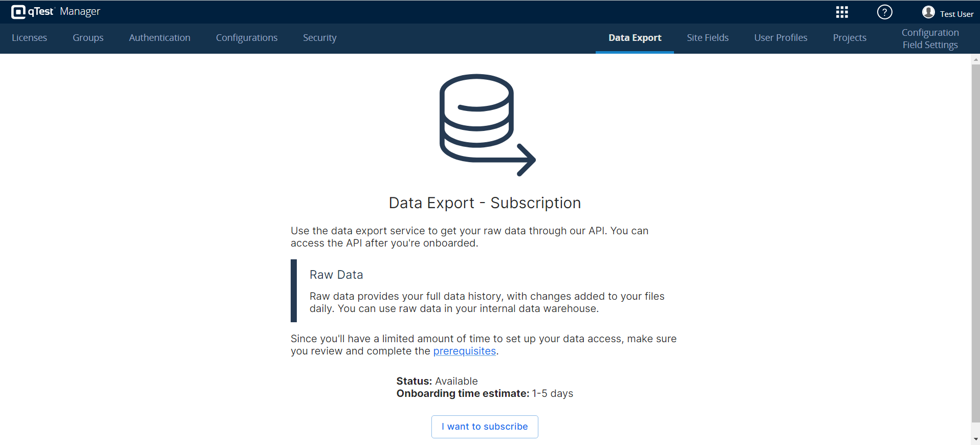Screen dimensions: 980x445
Task: Click the vertical scrollbar thumb
Action: point(975,243)
